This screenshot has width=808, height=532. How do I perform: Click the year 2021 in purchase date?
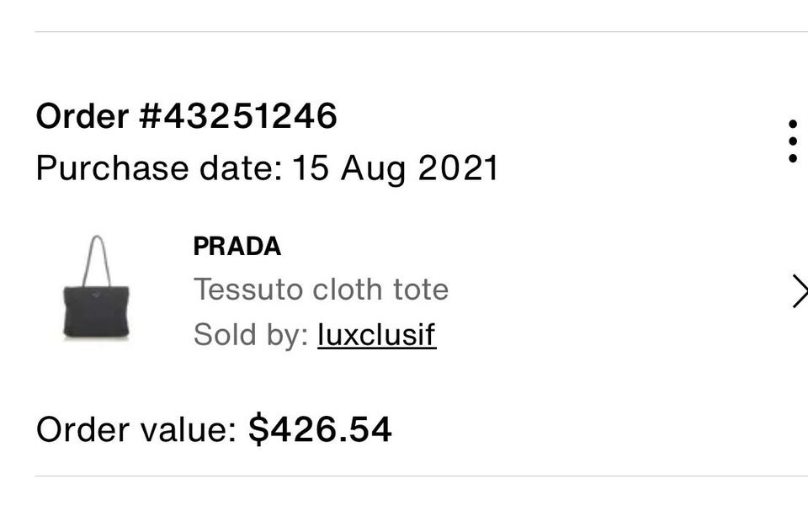click(x=459, y=168)
